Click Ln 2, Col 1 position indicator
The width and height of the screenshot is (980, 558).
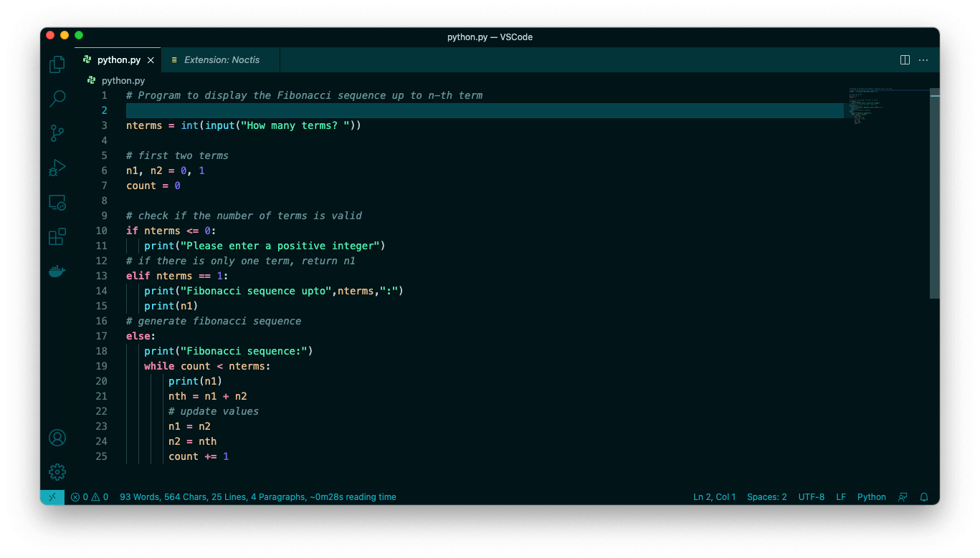coord(714,496)
